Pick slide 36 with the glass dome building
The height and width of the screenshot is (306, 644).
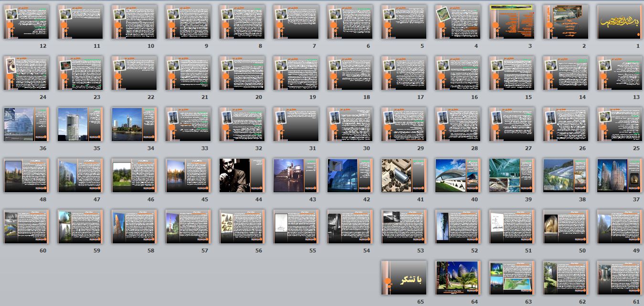coord(26,124)
